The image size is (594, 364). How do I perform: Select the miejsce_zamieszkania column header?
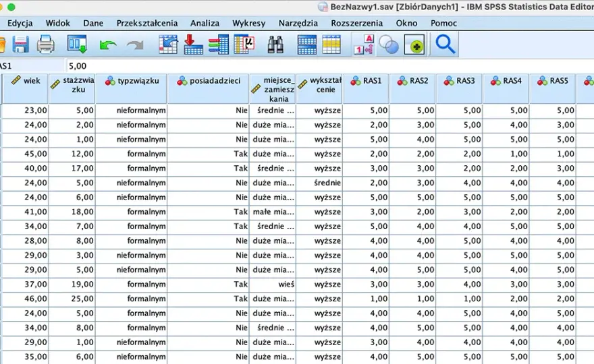coord(273,88)
